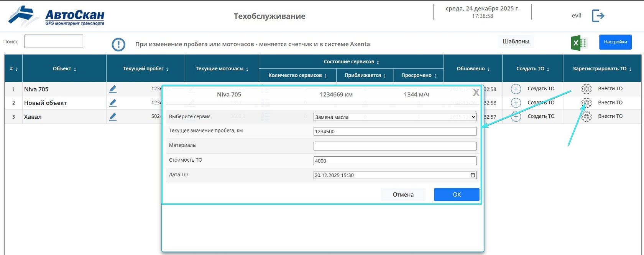Click Создать ТО text in Хавал row
Viewport: 644px width, 255px height.
coord(541,116)
